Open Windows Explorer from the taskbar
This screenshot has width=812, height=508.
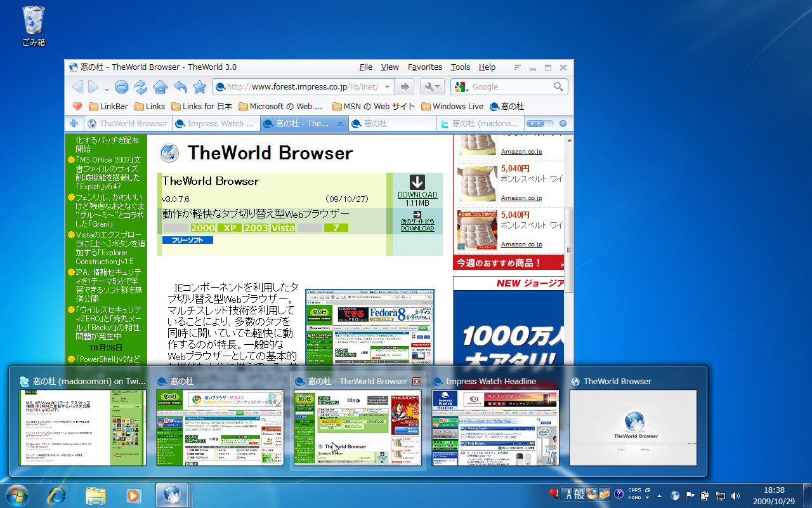95,495
